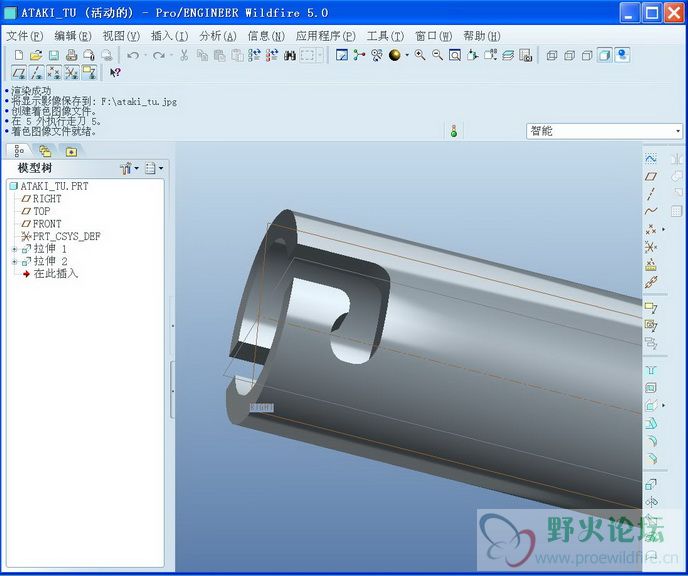Open the 插入 menu
The image size is (688, 576).
[169, 36]
